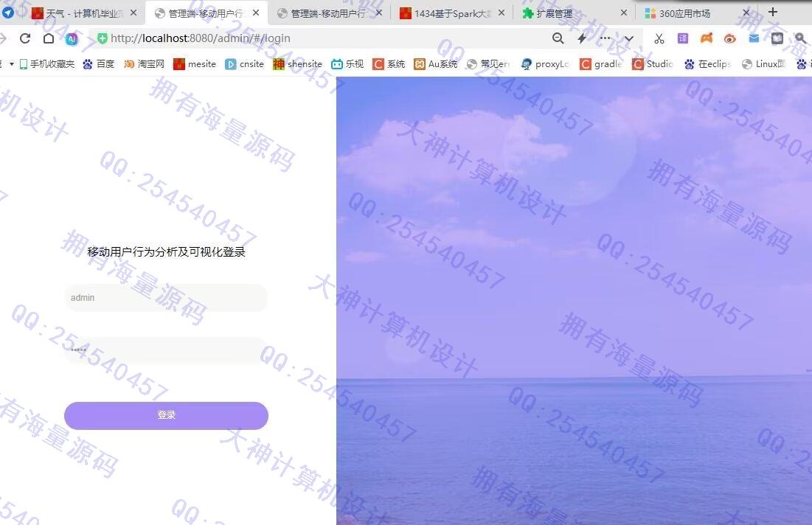Open the shensite bookmark
This screenshot has width=812, height=525.
click(298, 63)
